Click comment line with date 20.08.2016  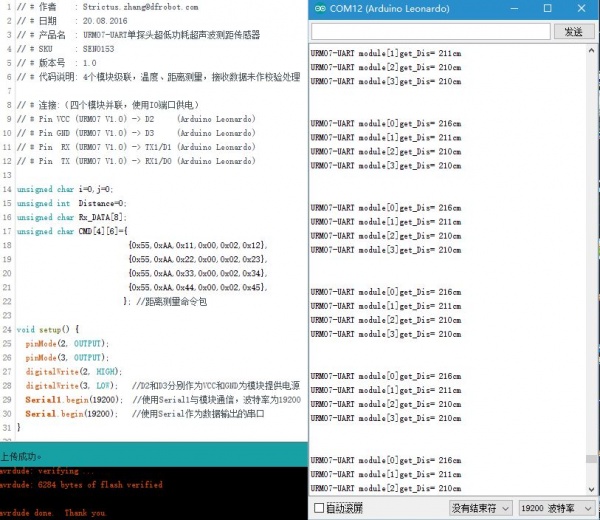[72, 21]
